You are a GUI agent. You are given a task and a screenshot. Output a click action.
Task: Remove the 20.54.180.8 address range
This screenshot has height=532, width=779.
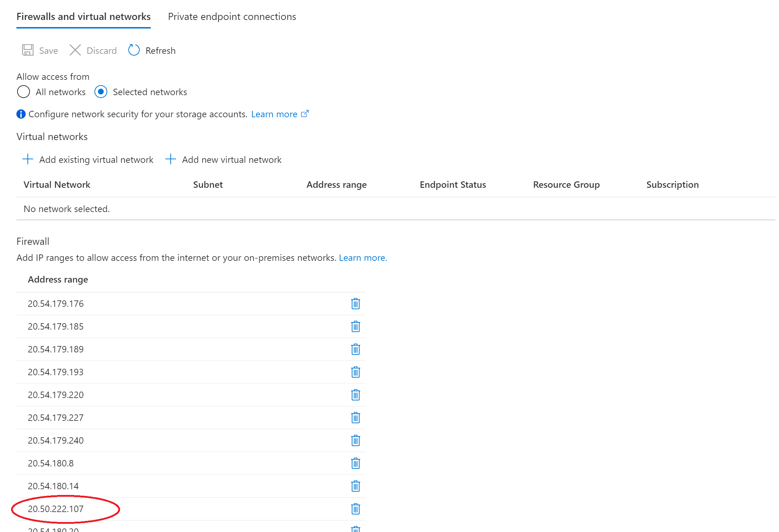[x=355, y=463]
